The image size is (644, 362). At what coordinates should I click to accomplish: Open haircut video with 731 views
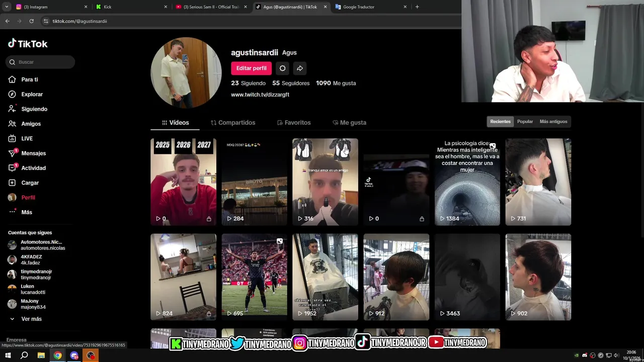538,182
